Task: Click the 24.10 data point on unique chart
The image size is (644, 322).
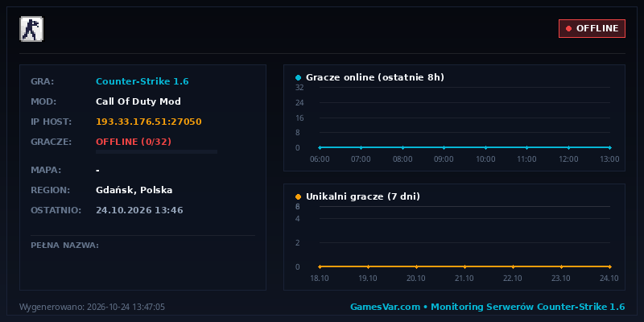Action: point(609,266)
